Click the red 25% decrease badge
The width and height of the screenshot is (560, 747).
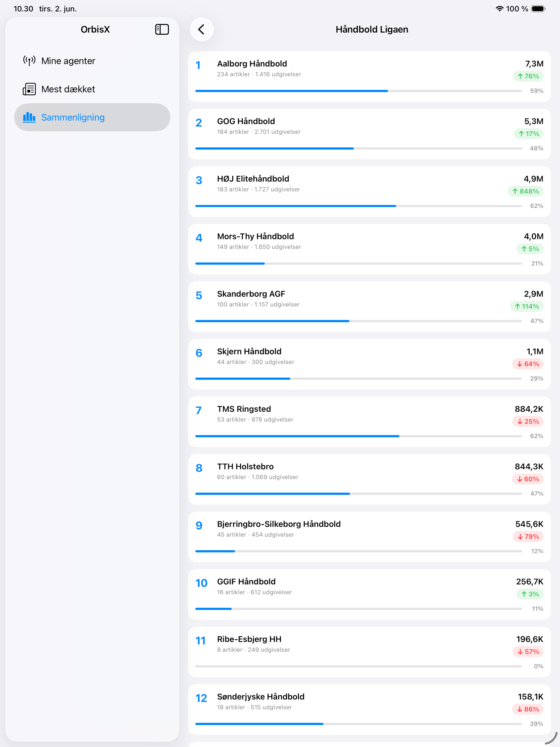(528, 421)
